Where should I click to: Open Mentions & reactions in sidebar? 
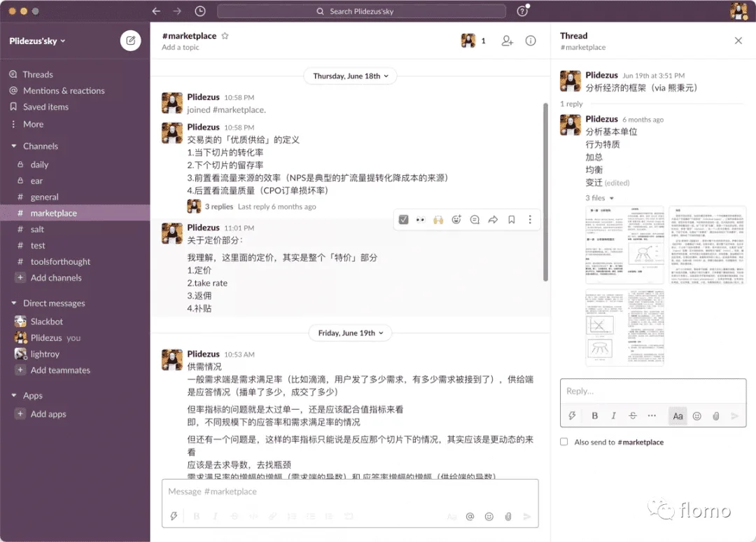(64, 90)
